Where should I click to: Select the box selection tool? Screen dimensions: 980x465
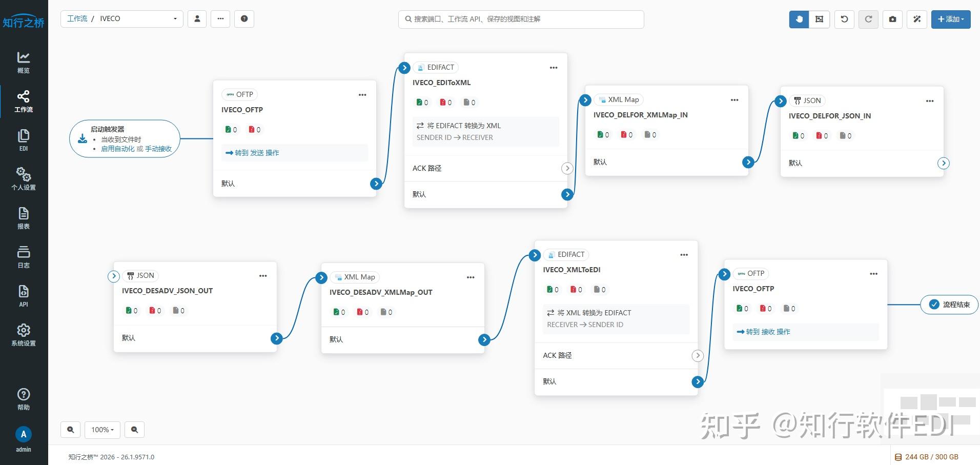coord(820,19)
